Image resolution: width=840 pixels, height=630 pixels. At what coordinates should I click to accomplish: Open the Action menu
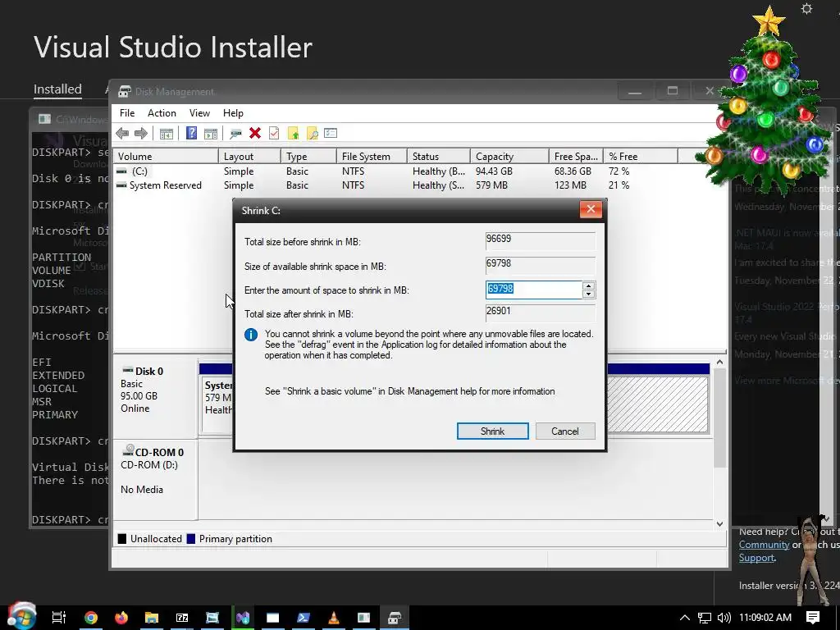[x=162, y=113]
